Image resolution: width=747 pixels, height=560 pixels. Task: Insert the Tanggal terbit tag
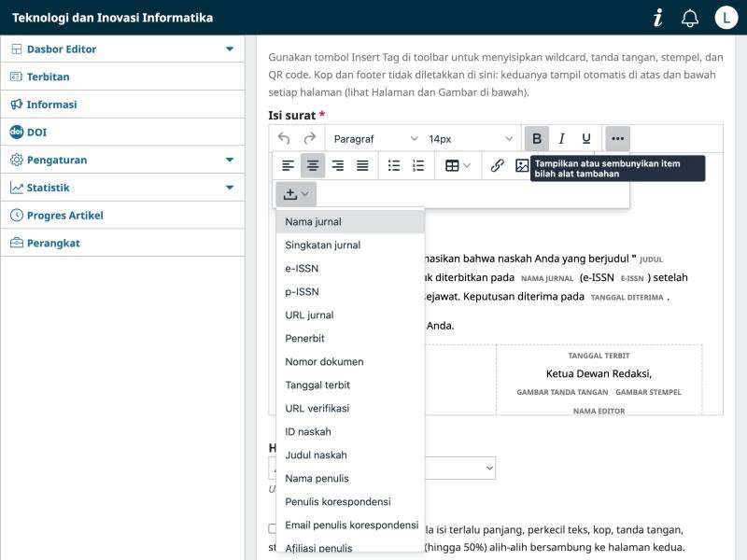pos(350,385)
